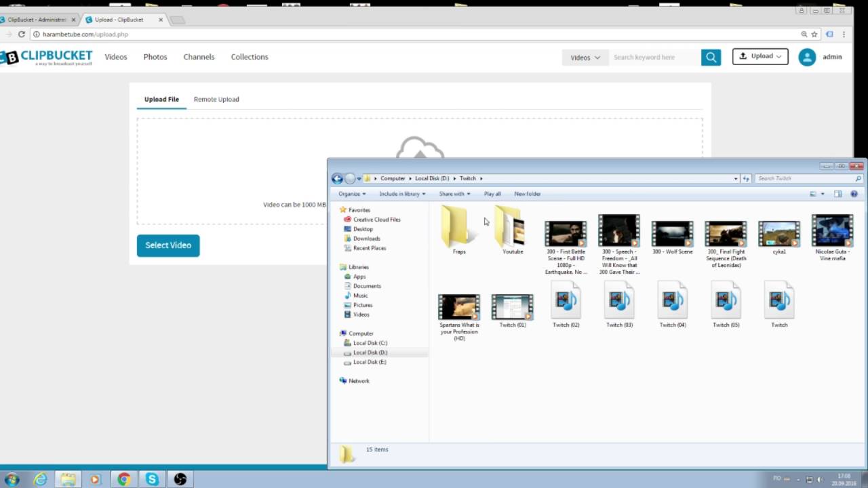Image resolution: width=868 pixels, height=488 pixels.
Task: Open the Include in library dropdown
Action: click(x=402, y=194)
